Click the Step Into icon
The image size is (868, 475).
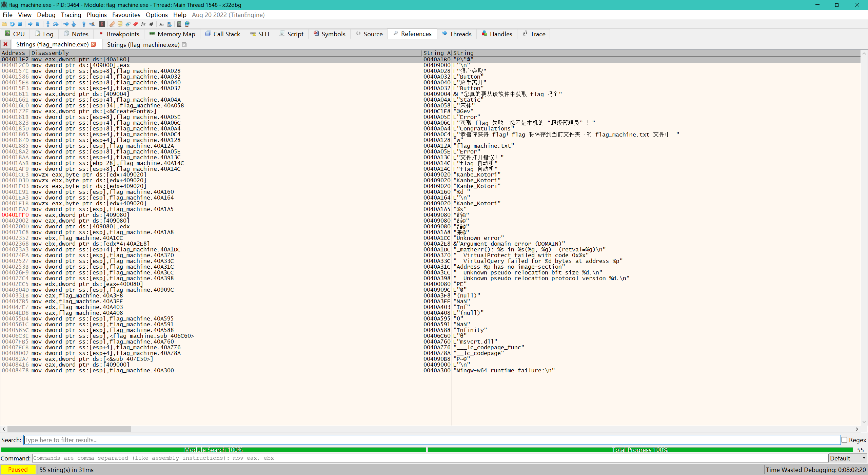point(48,24)
